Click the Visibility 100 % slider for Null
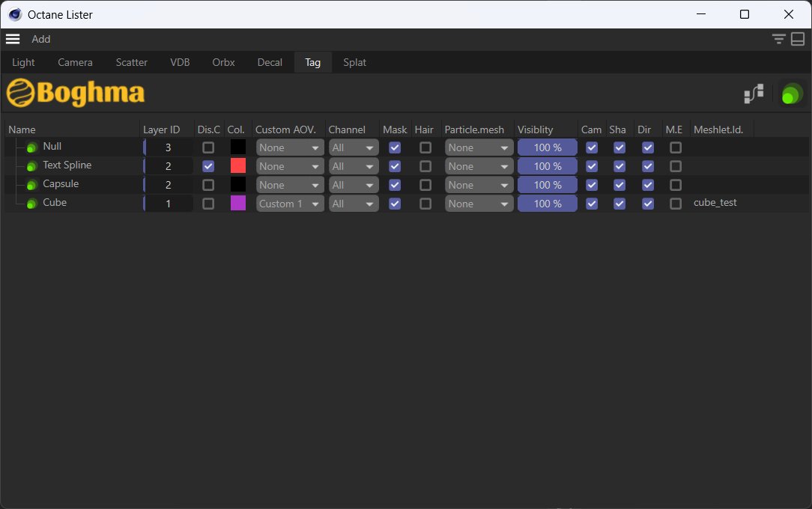Screen dimensions: 812x509 pos(548,147)
